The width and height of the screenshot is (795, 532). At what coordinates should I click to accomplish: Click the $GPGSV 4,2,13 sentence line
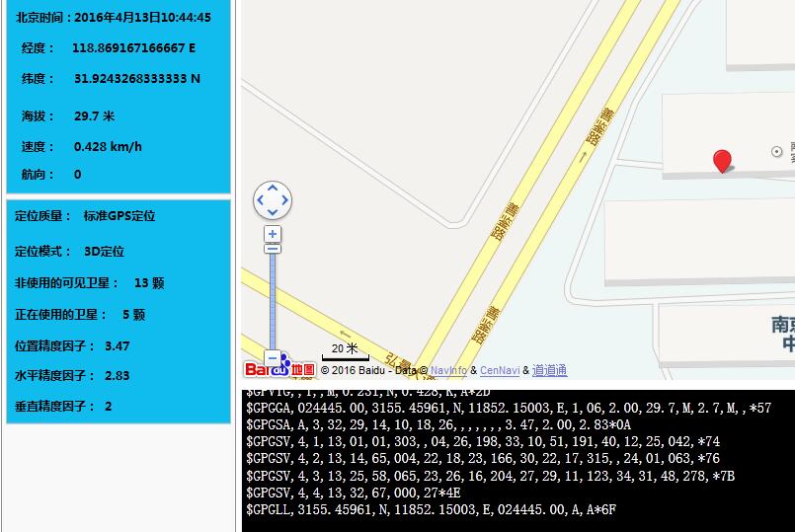coord(483,458)
